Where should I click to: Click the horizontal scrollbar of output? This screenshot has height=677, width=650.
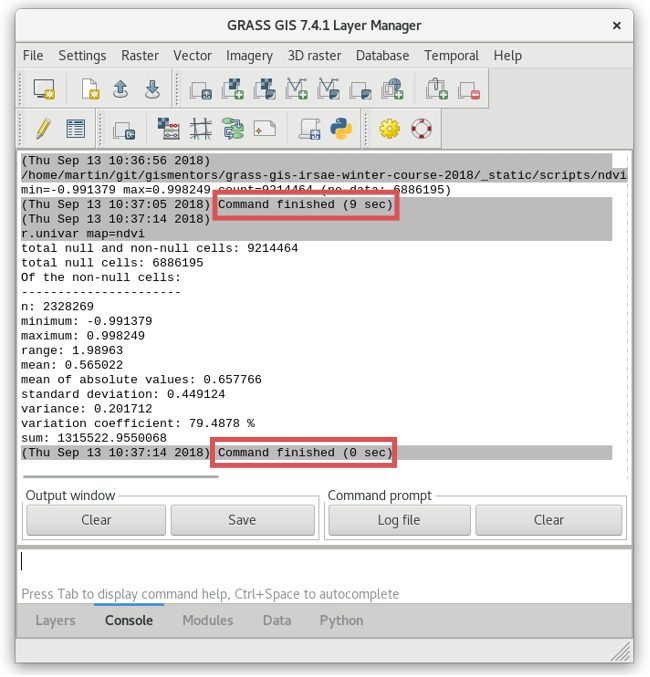pyautogui.click(x=121, y=477)
